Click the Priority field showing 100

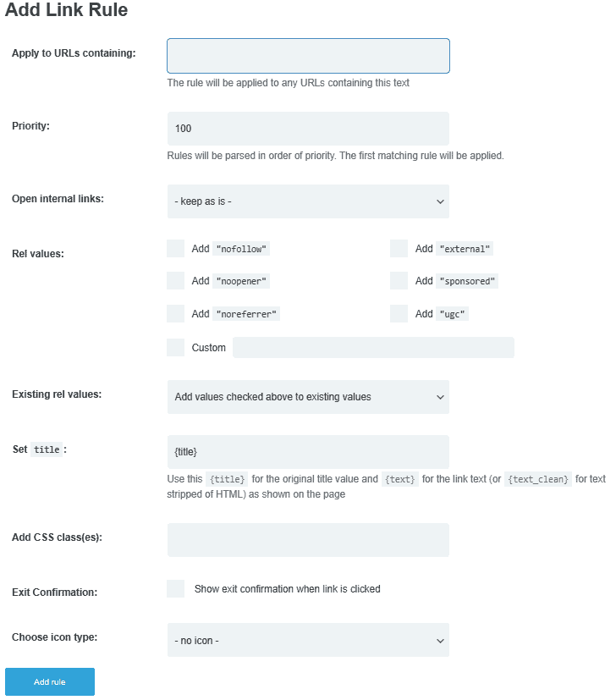pyautogui.click(x=308, y=129)
